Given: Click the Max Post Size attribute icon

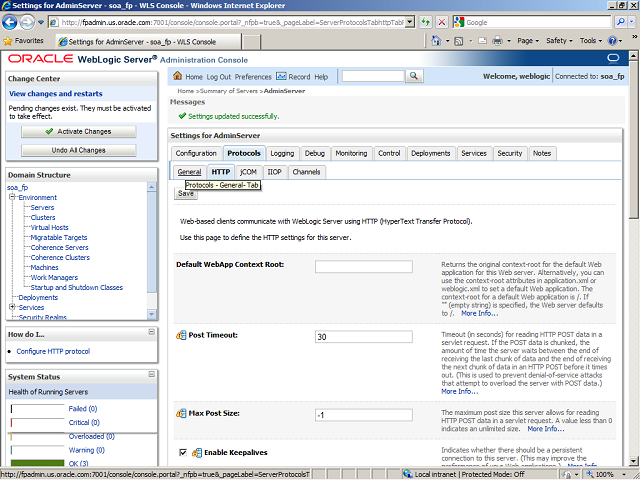Looking at the screenshot, I should 181,413.
